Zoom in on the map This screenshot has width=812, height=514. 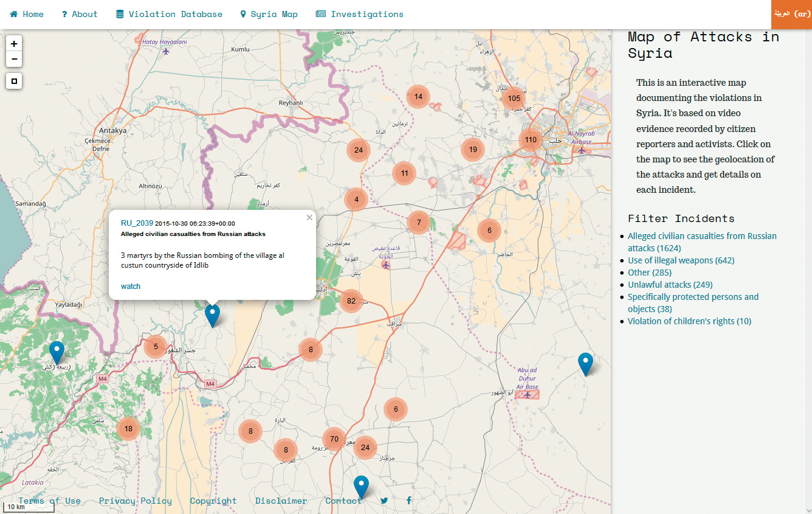(14, 44)
